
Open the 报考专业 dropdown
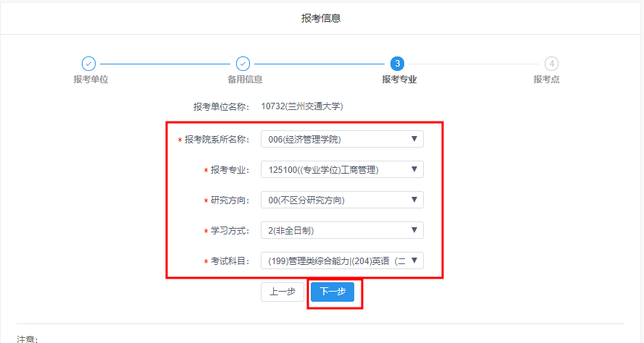click(x=342, y=169)
